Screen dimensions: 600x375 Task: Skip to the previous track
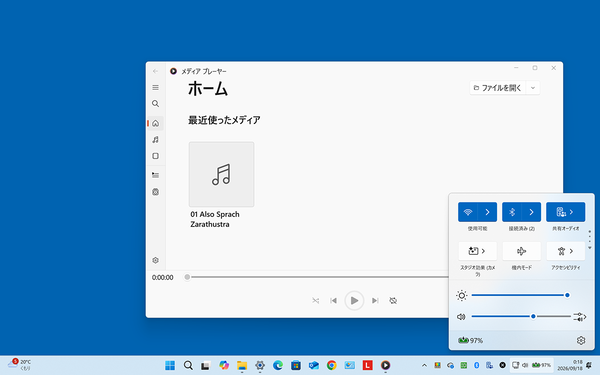tap(334, 301)
